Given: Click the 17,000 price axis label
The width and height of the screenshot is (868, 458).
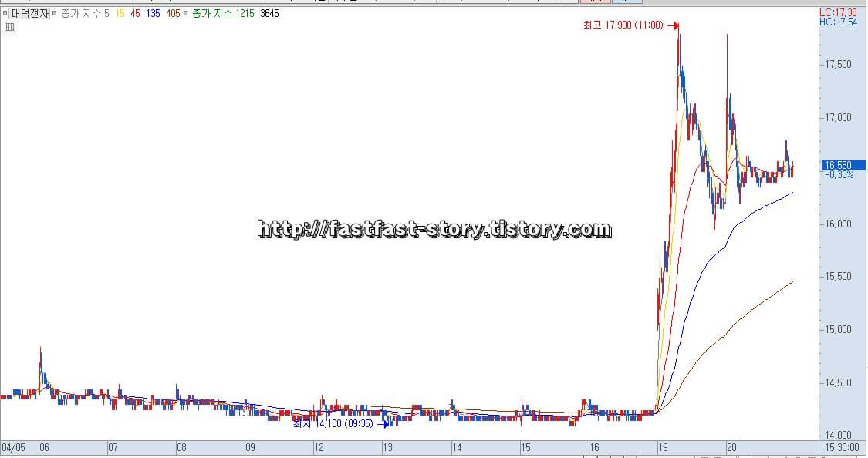Looking at the screenshot, I should [838, 117].
